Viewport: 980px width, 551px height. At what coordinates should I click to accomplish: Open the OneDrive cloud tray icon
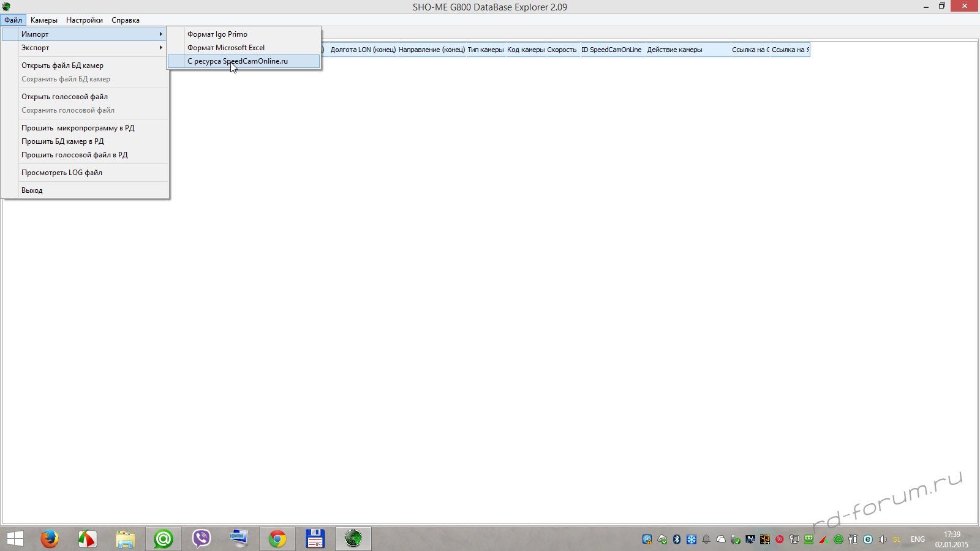point(721,539)
